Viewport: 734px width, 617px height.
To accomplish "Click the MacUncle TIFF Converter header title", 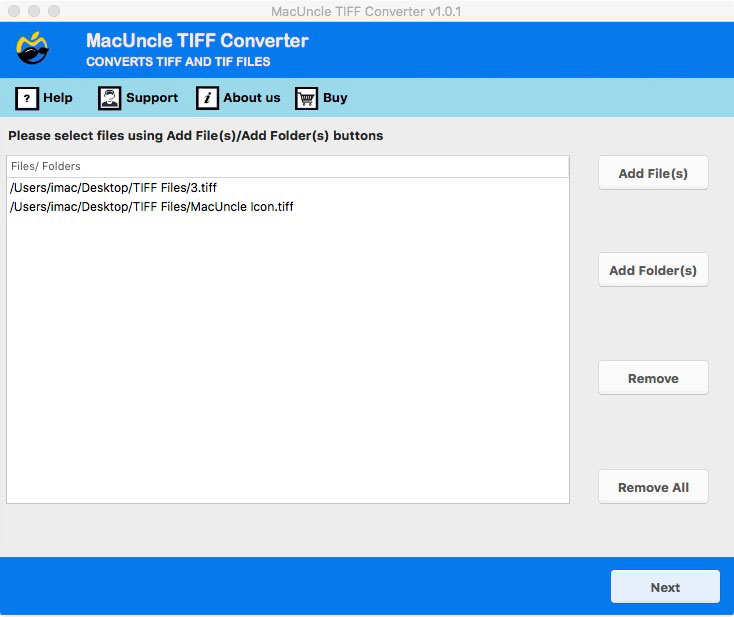I will [x=197, y=41].
